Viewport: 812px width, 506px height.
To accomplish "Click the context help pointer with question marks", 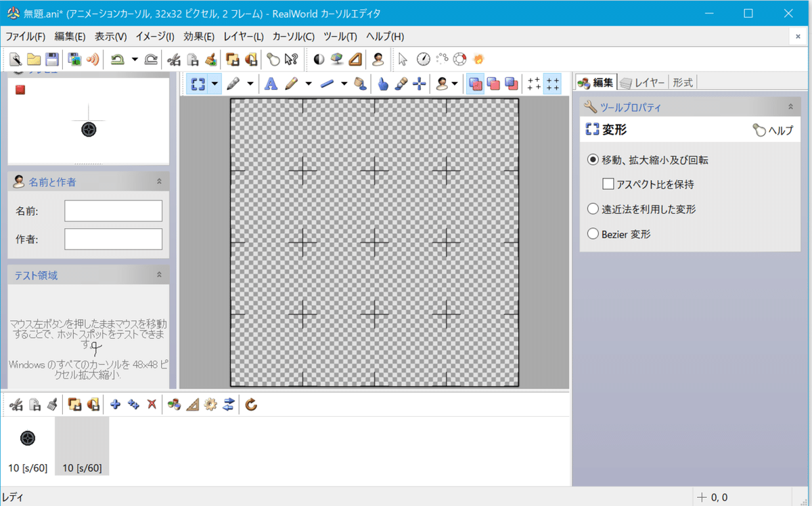I will point(292,59).
